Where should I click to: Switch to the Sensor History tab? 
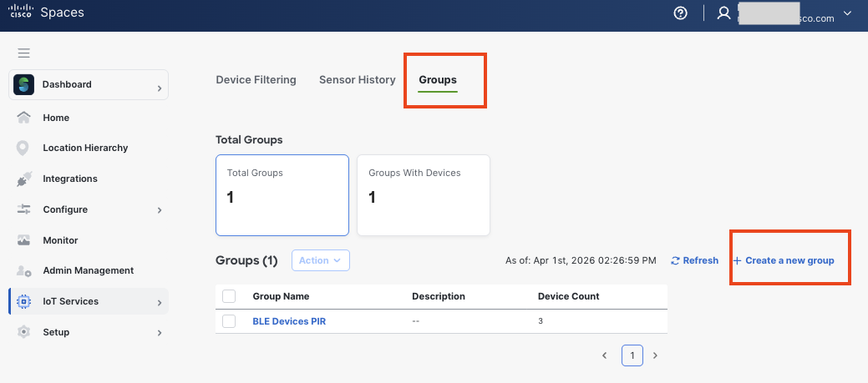click(x=357, y=80)
